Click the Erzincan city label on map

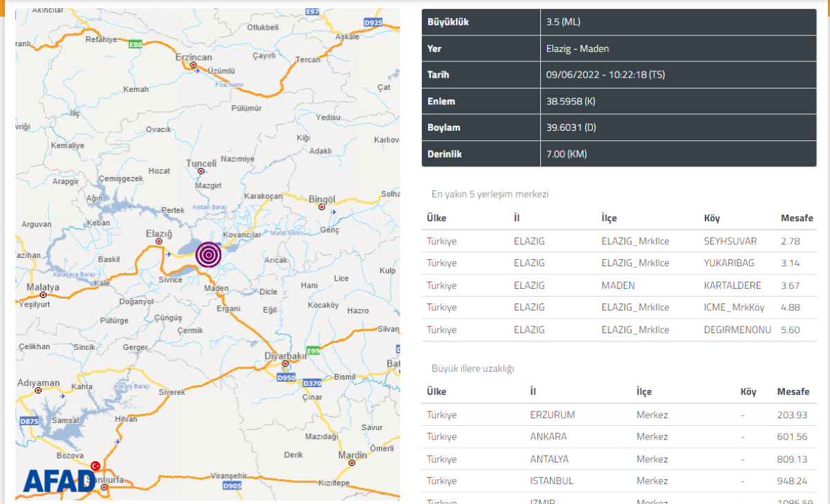click(x=194, y=57)
